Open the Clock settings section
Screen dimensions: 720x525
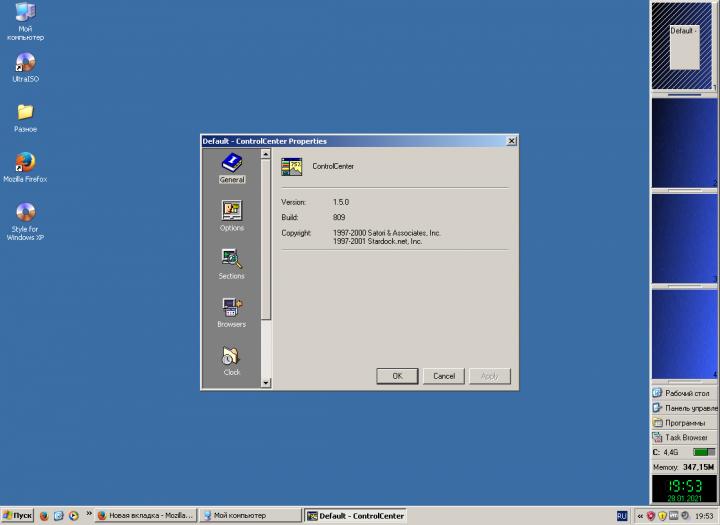tap(231, 357)
